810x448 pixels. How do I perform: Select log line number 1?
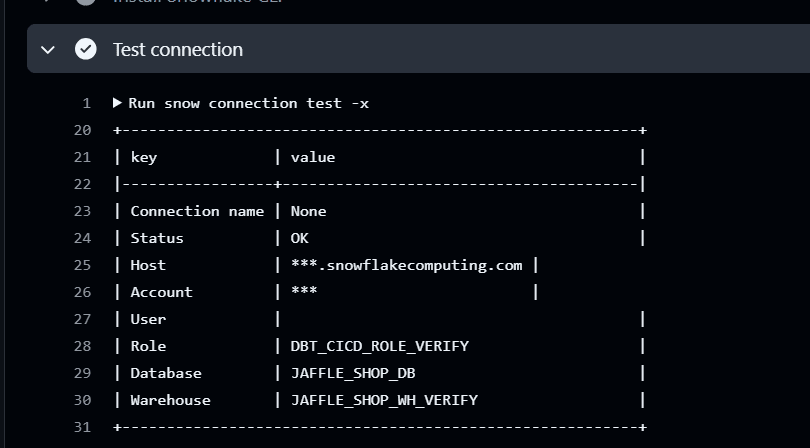[86, 103]
